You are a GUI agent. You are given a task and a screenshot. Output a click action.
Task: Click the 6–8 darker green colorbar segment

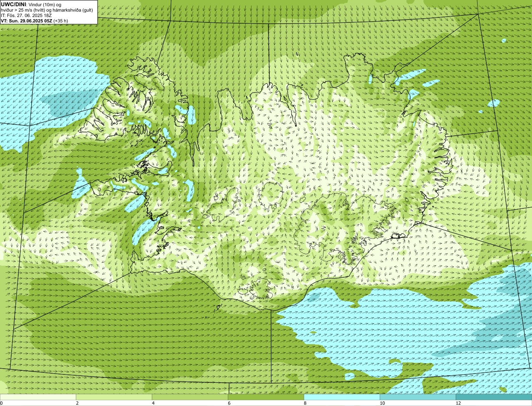266,397
